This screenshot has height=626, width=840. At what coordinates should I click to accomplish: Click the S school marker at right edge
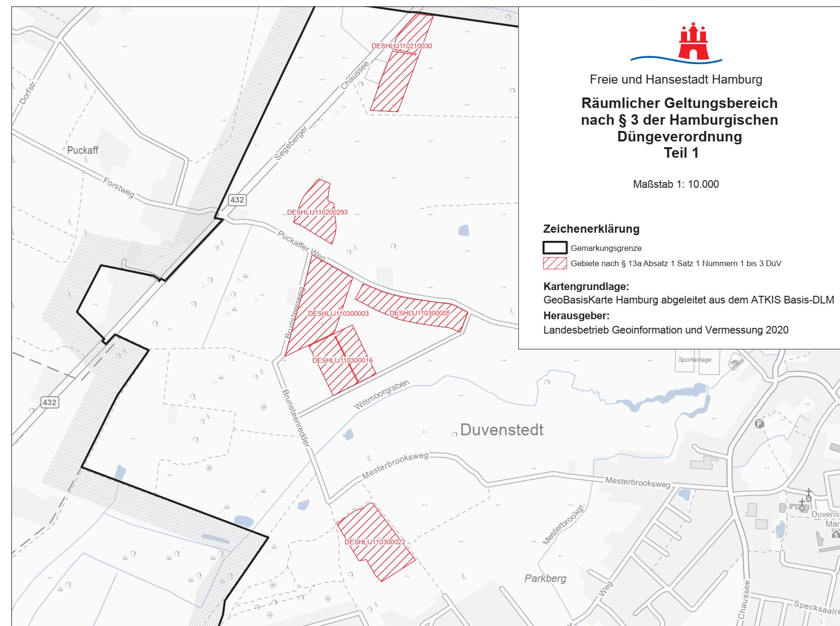click(836, 534)
